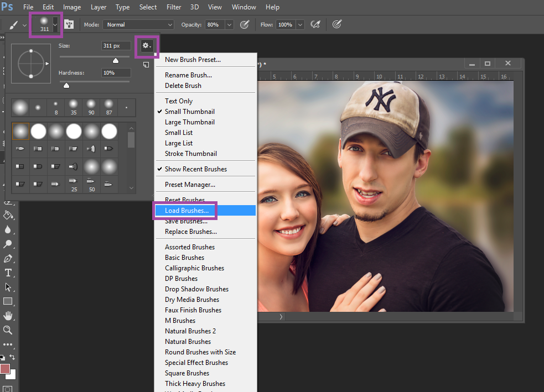Image resolution: width=544 pixels, height=392 pixels.
Task: Open the blending Mode dropdown
Action: [138, 25]
